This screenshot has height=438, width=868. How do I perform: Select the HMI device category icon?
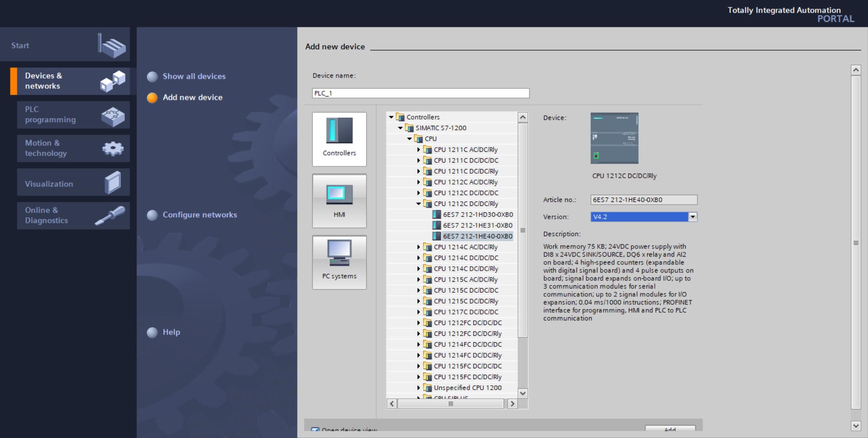[x=339, y=201]
